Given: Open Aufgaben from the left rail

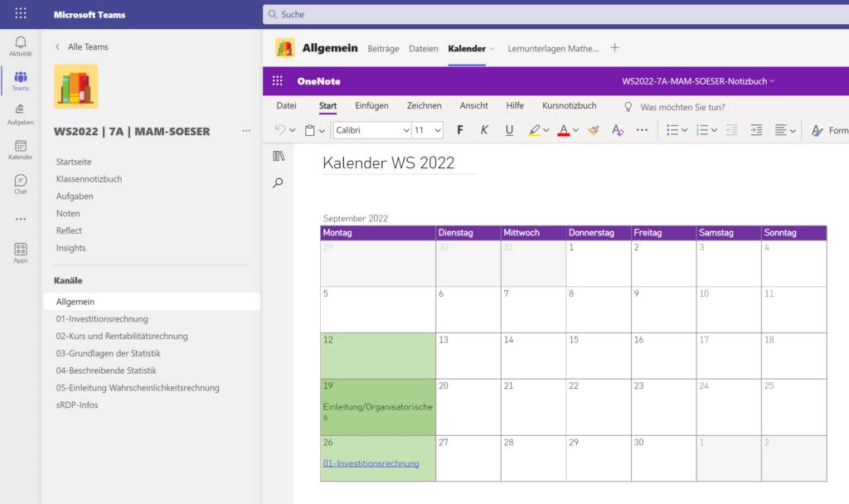Looking at the screenshot, I should pyautogui.click(x=21, y=114).
